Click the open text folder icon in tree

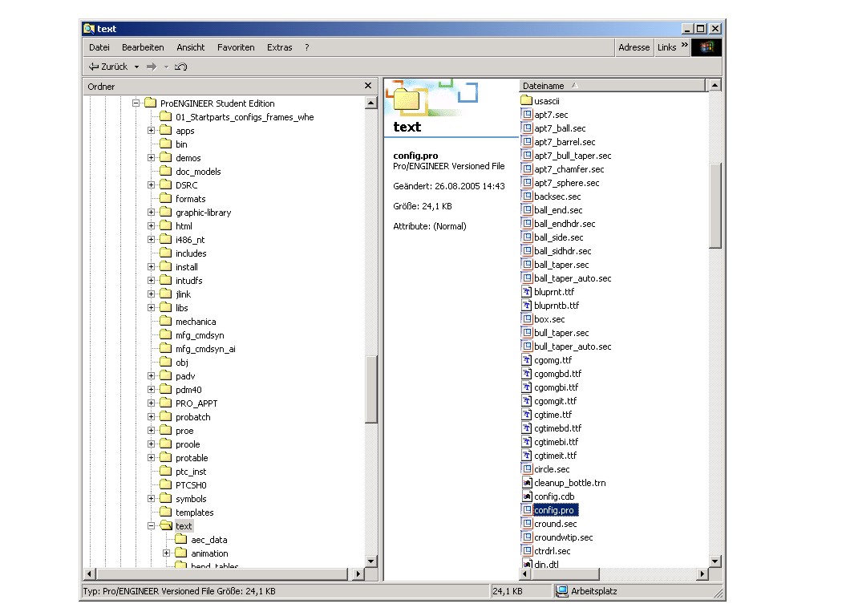pyautogui.click(x=166, y=526)
